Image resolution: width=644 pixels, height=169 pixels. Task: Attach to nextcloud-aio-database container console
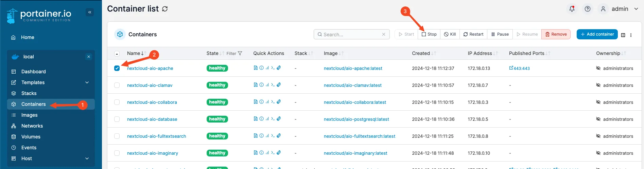tap(279, 119)
